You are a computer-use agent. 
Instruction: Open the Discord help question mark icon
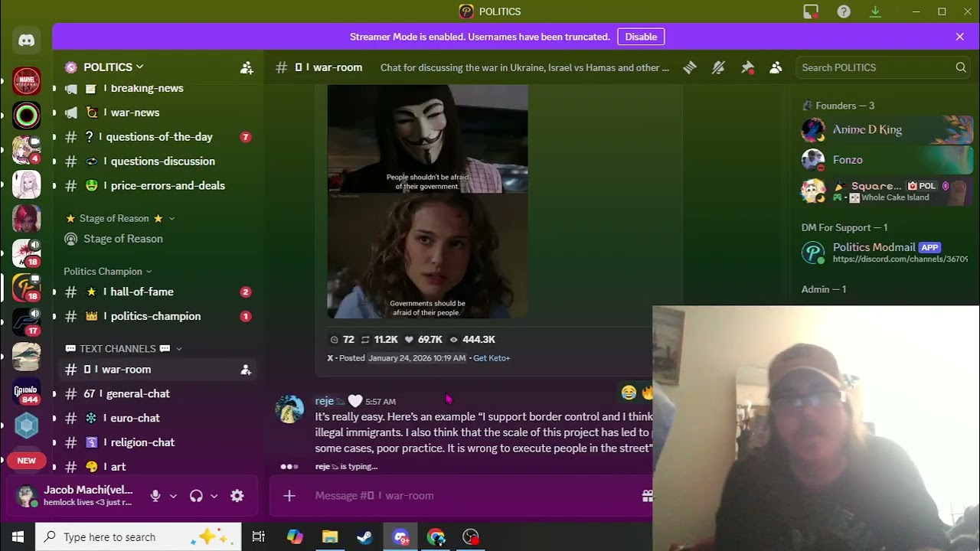click(844, 11)
